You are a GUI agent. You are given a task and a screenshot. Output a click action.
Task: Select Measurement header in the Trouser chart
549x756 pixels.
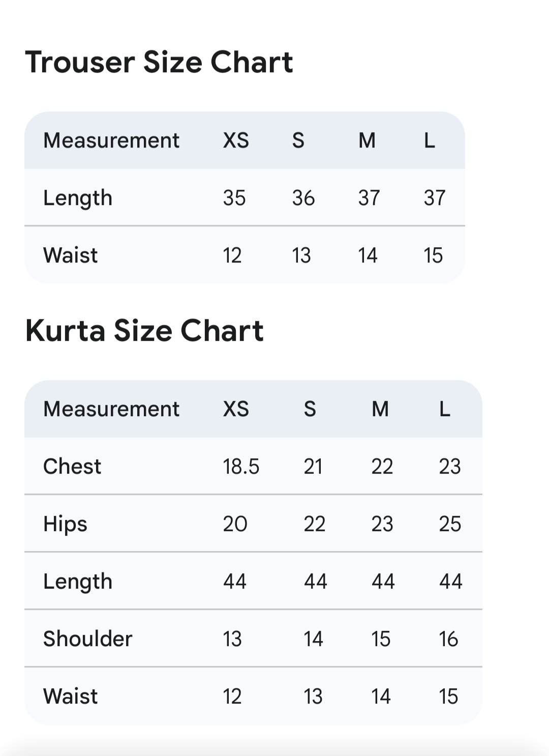coord(111,140)
